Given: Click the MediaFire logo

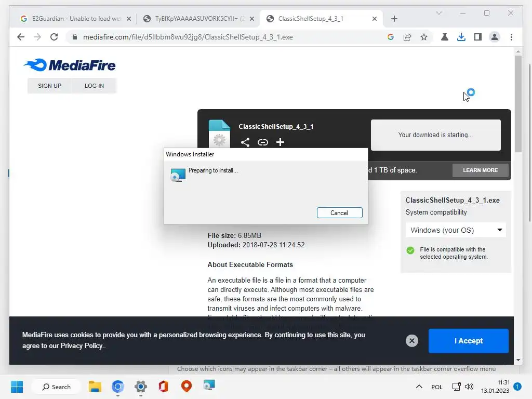Looking at the screenshot, I should [70, 65].
